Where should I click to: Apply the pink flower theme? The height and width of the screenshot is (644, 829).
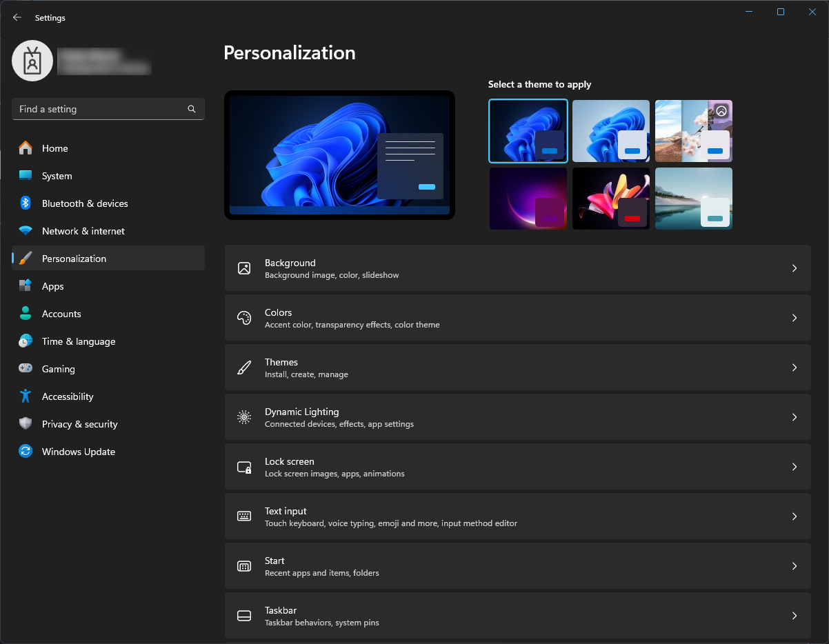[610, 199]
